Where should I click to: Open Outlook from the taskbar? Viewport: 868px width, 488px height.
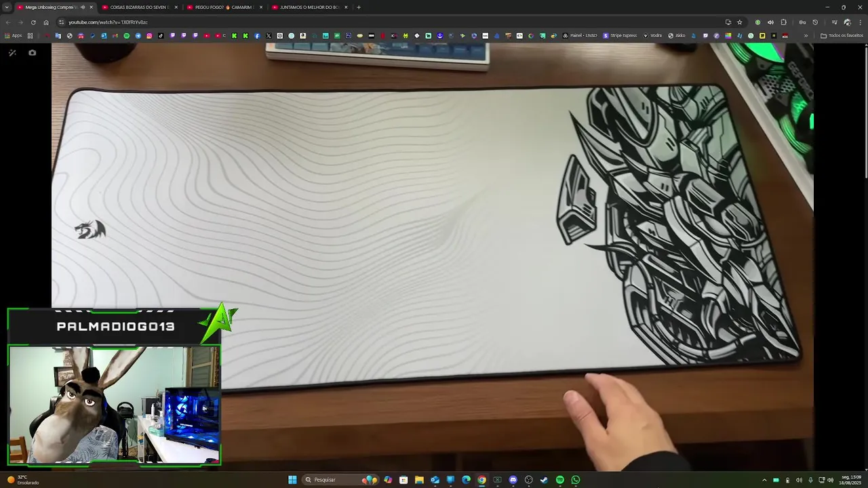[435, 480]
